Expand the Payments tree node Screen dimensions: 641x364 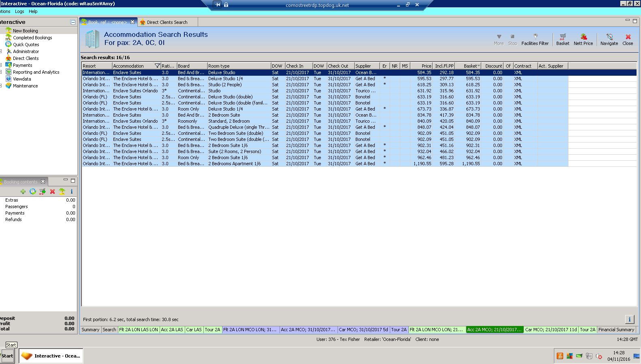click(1, 65)
